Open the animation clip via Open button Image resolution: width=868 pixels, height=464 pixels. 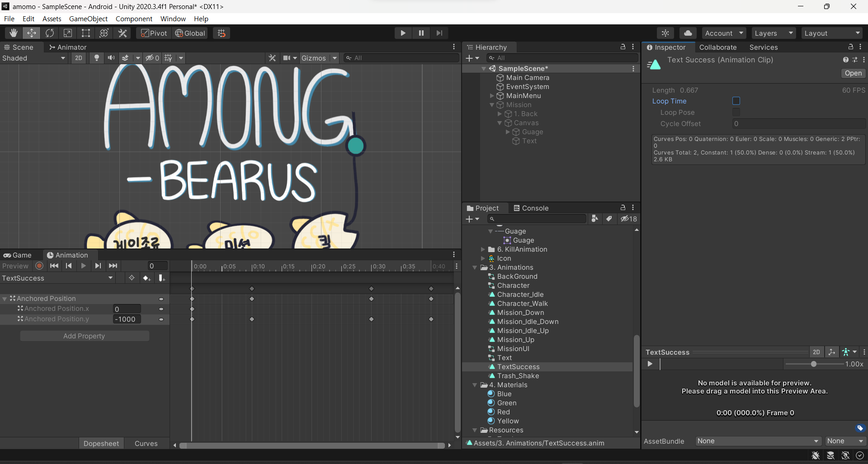point(853,73)
